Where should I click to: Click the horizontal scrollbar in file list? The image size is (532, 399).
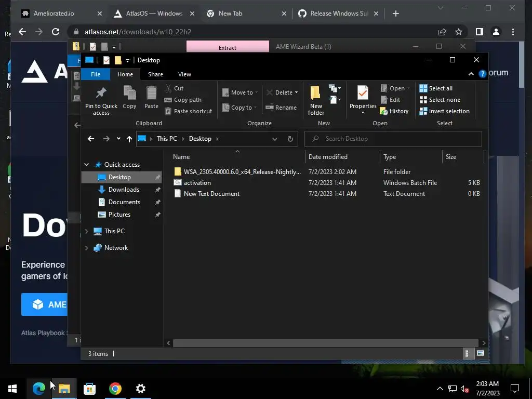point(326,343)
